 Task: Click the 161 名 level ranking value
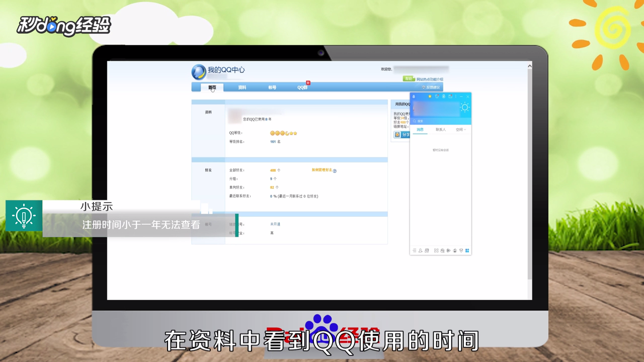pyautogui.click(x=275, y=142)
